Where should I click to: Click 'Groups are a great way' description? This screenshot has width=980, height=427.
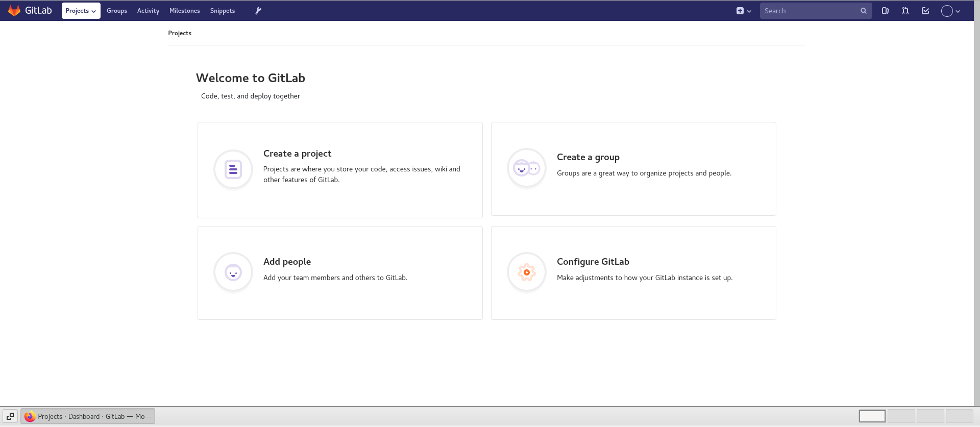[644, 173]
